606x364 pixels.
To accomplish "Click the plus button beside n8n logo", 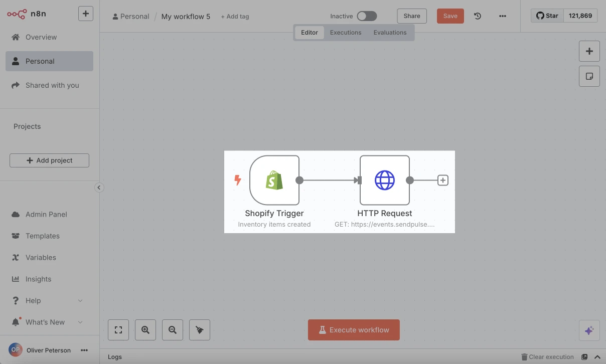I will pyautogui.click(x=86, y=14).
